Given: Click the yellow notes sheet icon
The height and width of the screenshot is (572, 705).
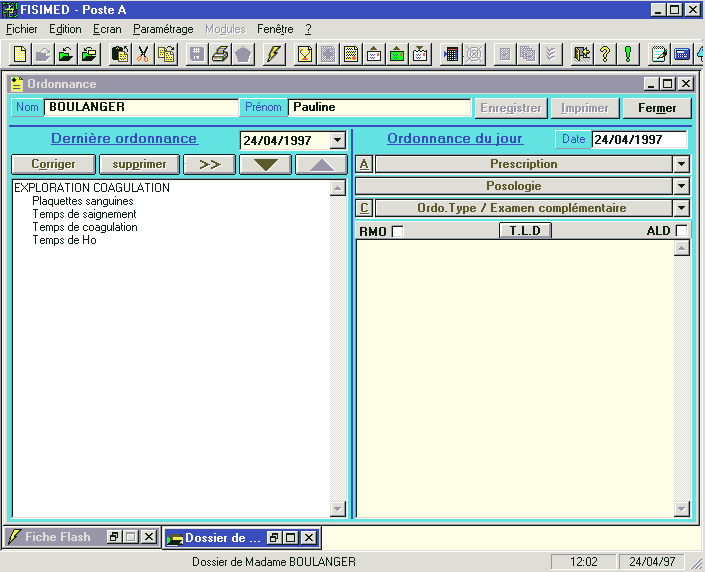Looking at the screenshot, I should point(351,54).
